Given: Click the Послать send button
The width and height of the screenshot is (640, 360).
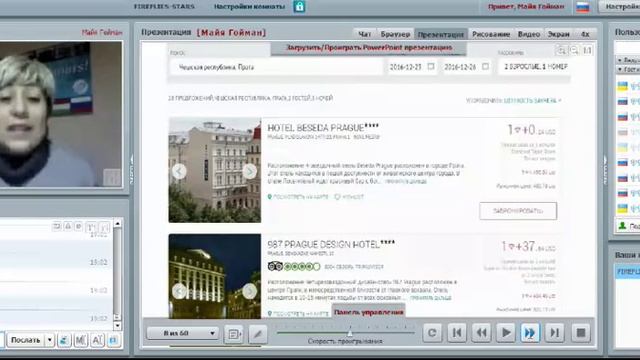Looking at the screenshot, I should click(25, 340).
